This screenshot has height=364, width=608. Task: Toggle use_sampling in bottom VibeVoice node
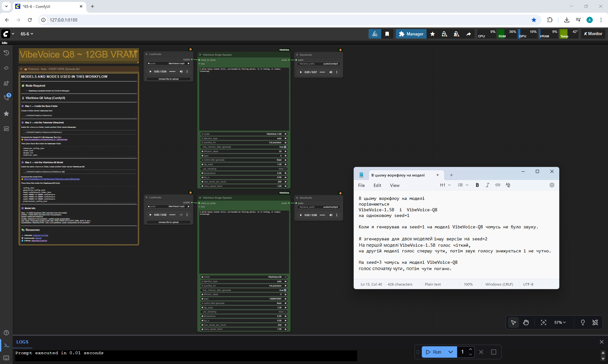coord(285,312)
